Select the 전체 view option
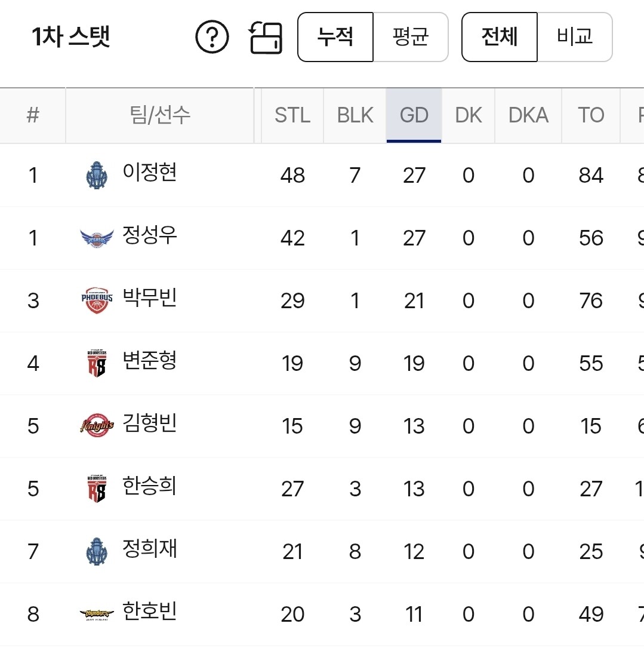Image resolution: width=644 pixels, height=654 pixels. click(500, 37)
